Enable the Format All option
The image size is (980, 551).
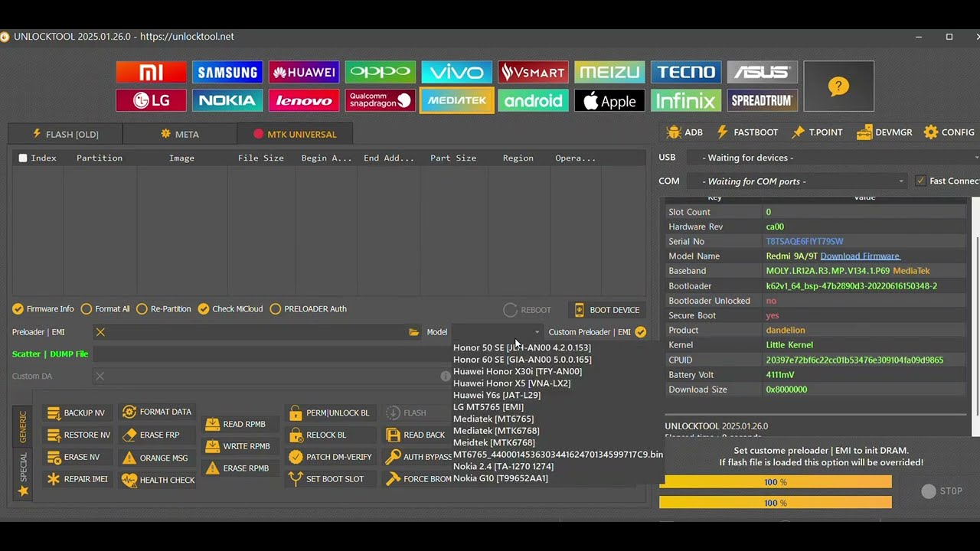[106, 309]
